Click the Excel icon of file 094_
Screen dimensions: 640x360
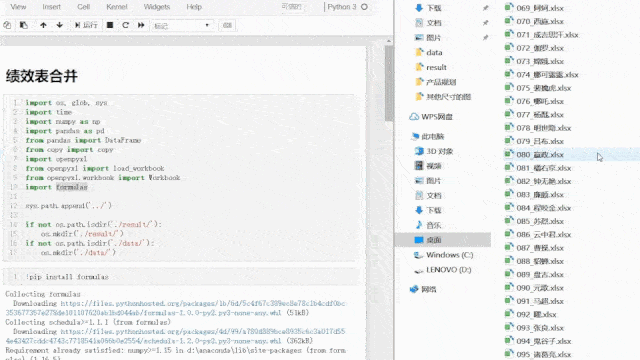coord(509,341)
